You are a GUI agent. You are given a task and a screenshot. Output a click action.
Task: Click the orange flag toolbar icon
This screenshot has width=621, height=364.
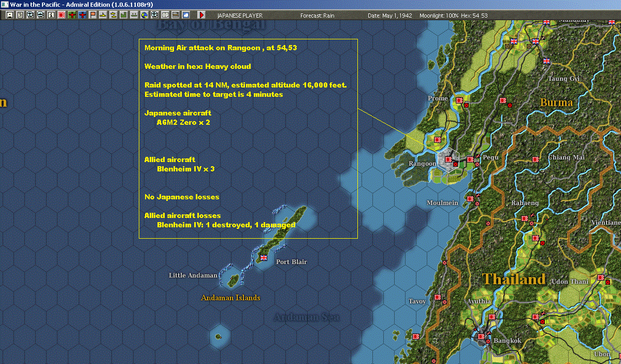pyautogui.click(x=93, y=15)
